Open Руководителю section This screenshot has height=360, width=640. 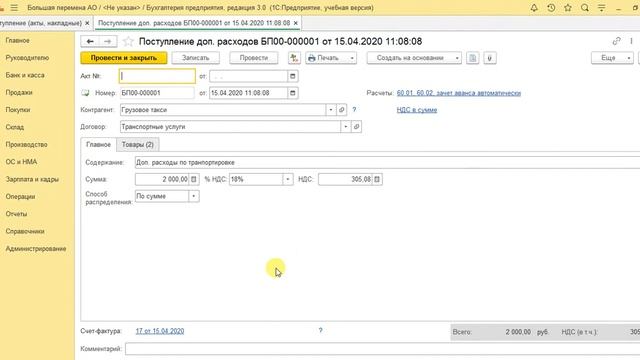click(x=27, y=58)
